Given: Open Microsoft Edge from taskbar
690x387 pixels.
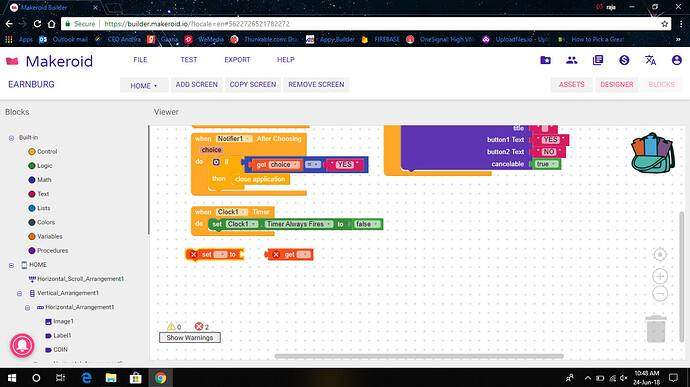Looking at the screenshot, I should coord(87,378).
